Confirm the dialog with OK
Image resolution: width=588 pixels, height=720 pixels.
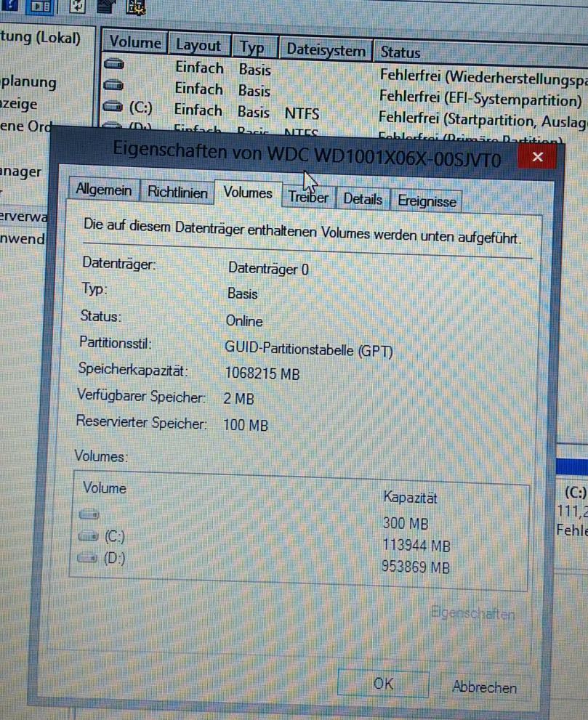point(383,683)
